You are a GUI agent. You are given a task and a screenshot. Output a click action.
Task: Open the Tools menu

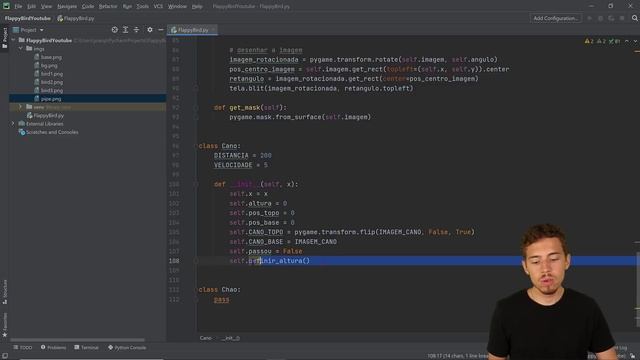[x=142, y=7]
